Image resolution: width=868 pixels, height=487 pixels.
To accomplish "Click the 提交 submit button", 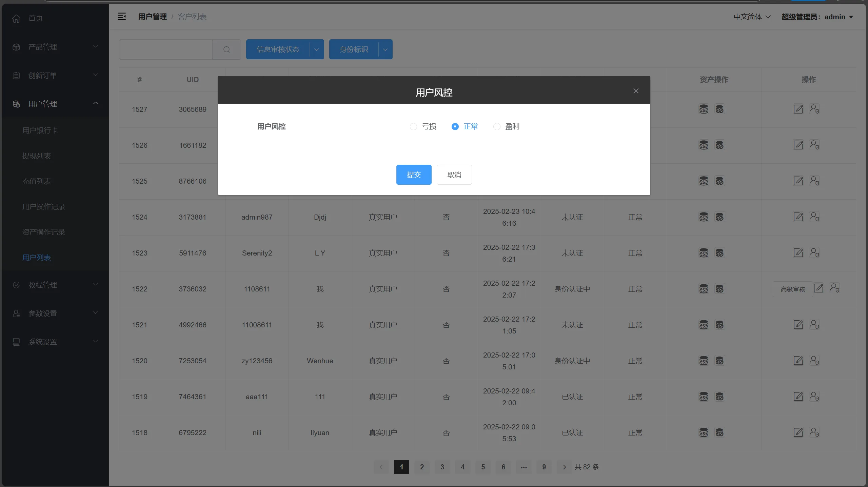I will click(x=414, y=175).
